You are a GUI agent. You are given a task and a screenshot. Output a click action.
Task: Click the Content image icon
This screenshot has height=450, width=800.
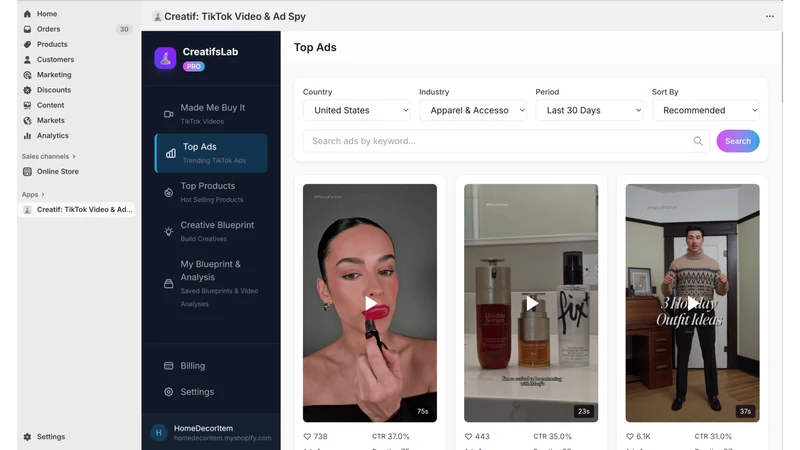click(27, 105)
